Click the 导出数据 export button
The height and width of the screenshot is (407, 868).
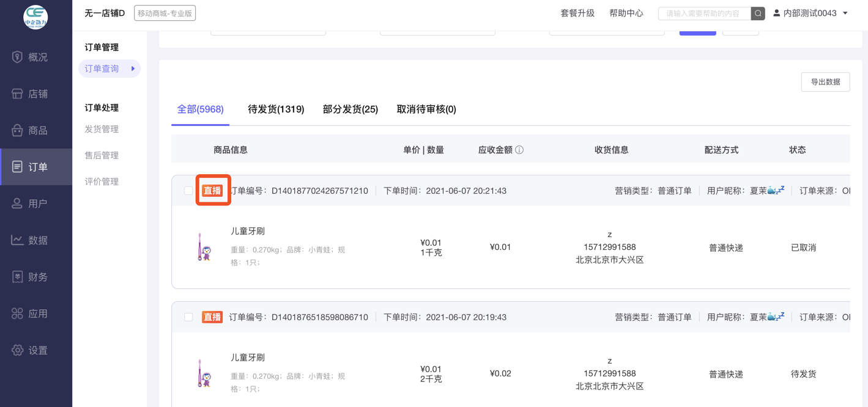[825, 82]
